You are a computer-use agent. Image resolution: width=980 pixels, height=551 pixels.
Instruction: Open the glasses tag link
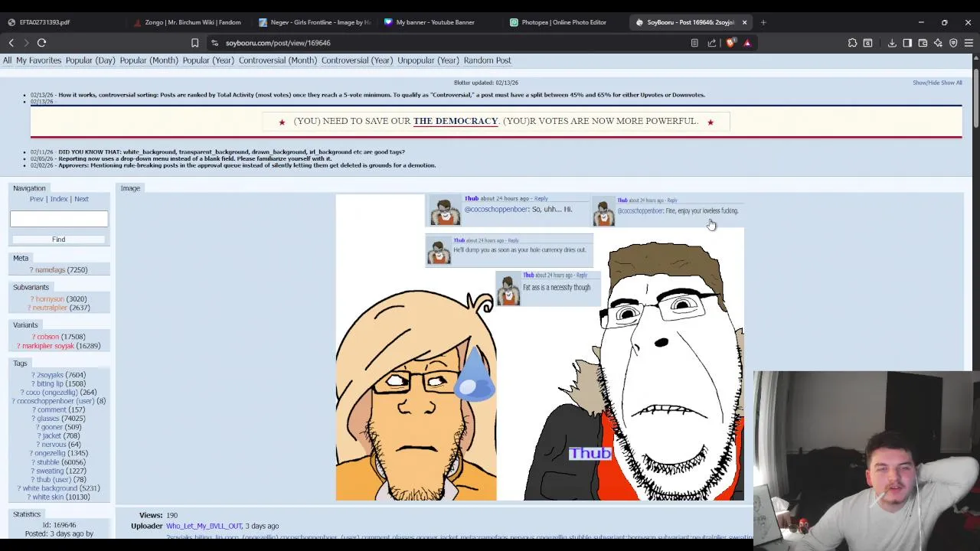point(48,419)
